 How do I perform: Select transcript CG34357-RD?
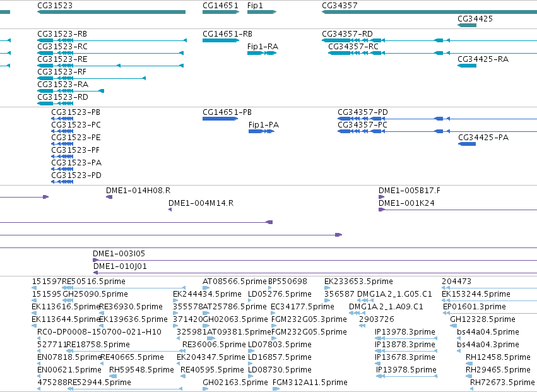pyautogui.click(x=347, y=34)
